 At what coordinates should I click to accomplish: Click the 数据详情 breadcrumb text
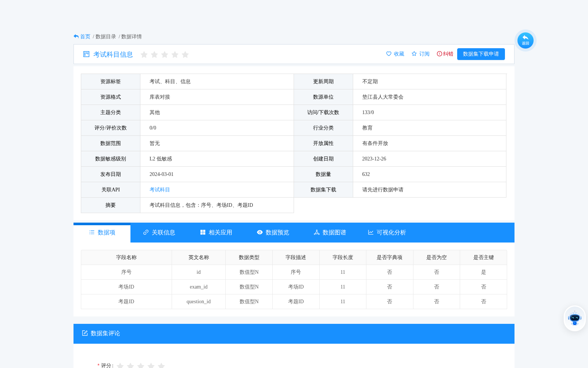click(x=132, y=36)
